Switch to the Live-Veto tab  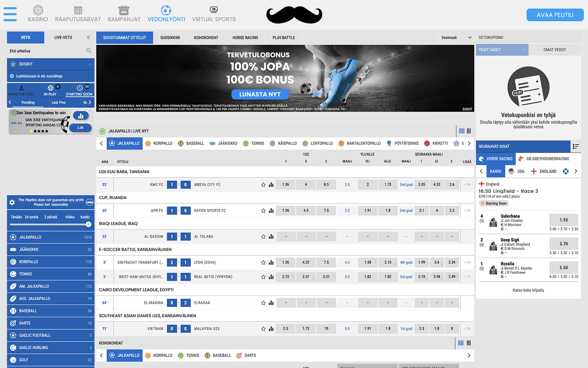[63, 38]
